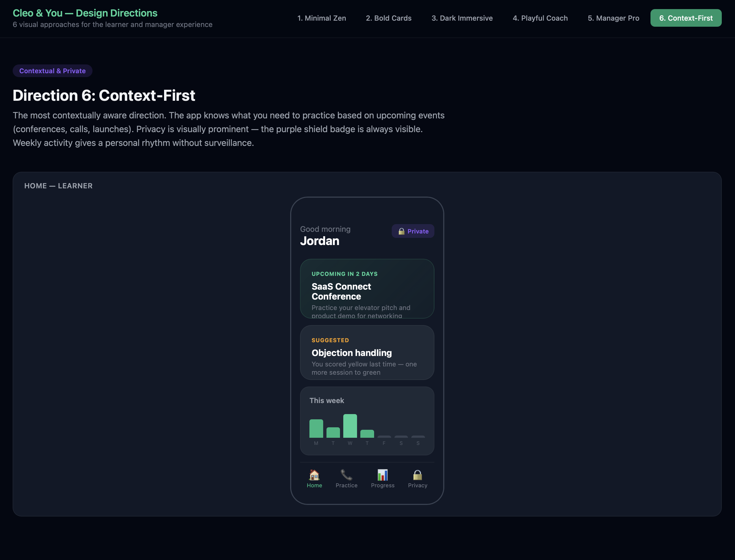Screen dimensions: 735x560
Task: Click the lock icon in the Private badge
Action: coord(401,231)
